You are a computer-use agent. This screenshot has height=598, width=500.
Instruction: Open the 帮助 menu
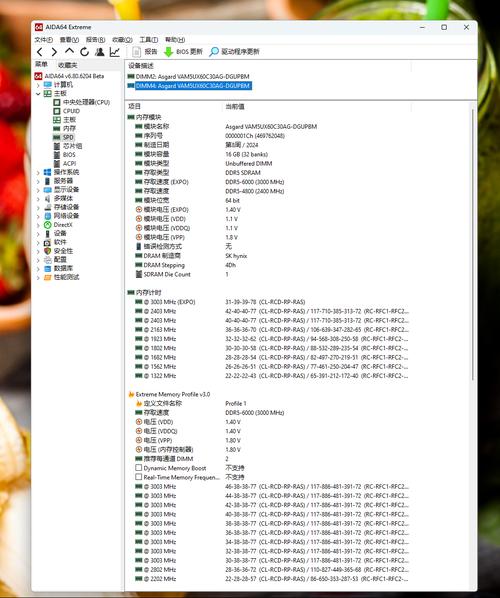(x=175, y=40)
